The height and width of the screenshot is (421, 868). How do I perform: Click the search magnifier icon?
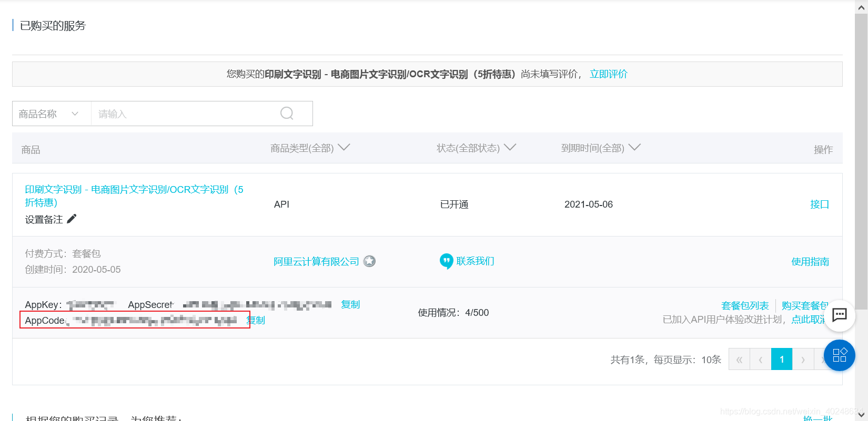pos(287,114)
